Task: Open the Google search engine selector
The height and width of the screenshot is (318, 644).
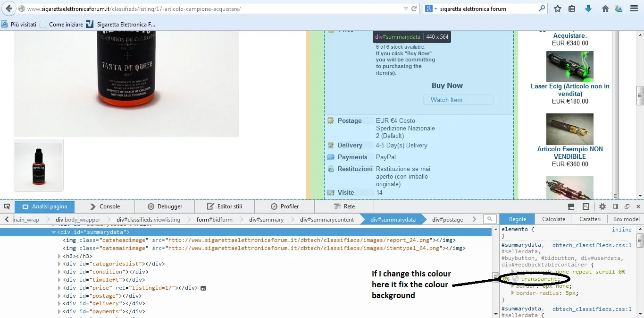Action: coord(431,9)
